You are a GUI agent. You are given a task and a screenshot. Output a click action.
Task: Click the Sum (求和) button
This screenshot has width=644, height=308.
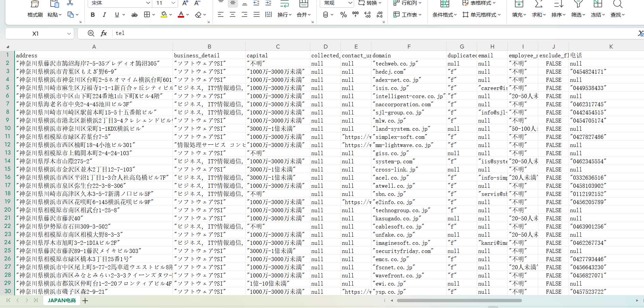(539, 9)
